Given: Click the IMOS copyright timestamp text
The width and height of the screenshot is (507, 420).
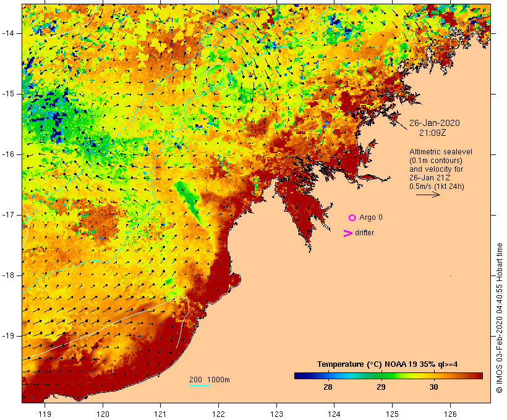Looking at the screenshot, I should pos(500,318).
